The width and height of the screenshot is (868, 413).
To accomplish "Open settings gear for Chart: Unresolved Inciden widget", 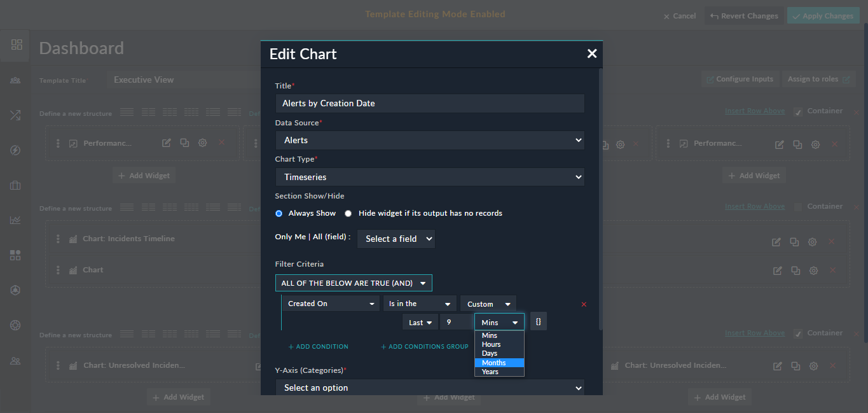I will 813,365.
